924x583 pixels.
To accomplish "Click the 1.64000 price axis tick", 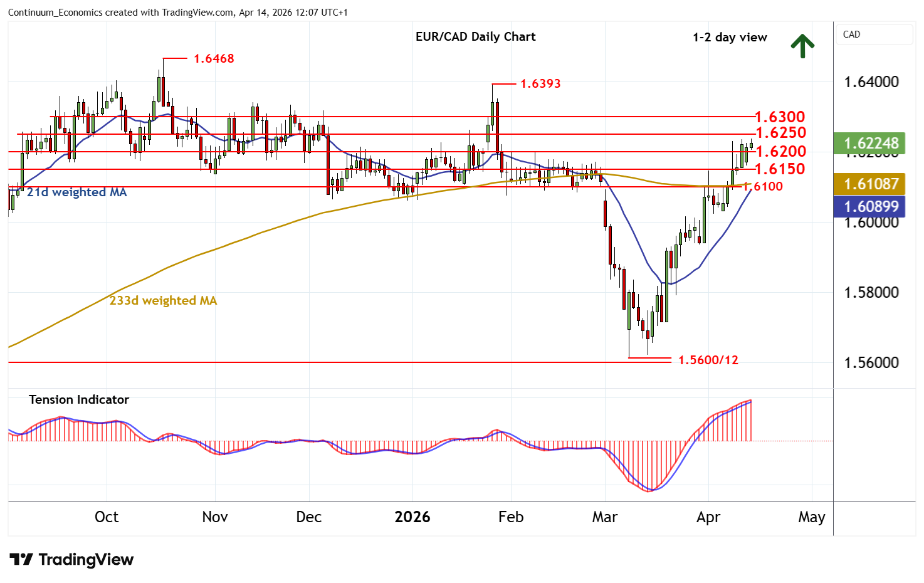I will click(x=871, y=82).
